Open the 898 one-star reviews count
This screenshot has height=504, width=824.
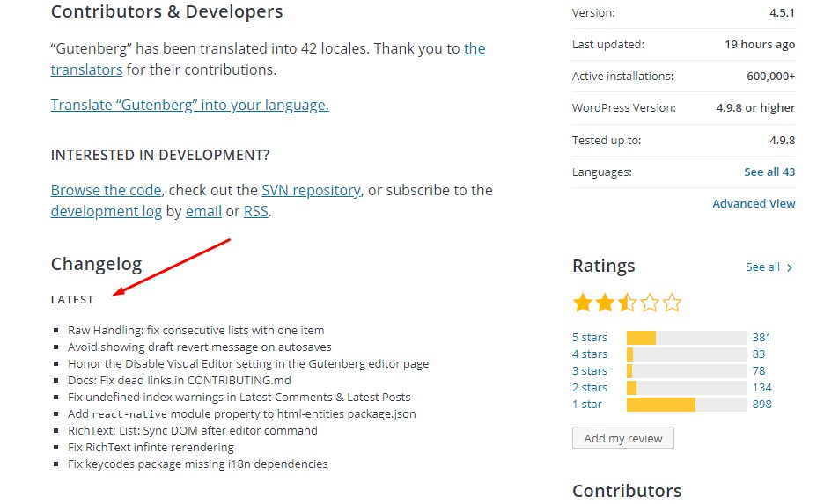point(762,405)
